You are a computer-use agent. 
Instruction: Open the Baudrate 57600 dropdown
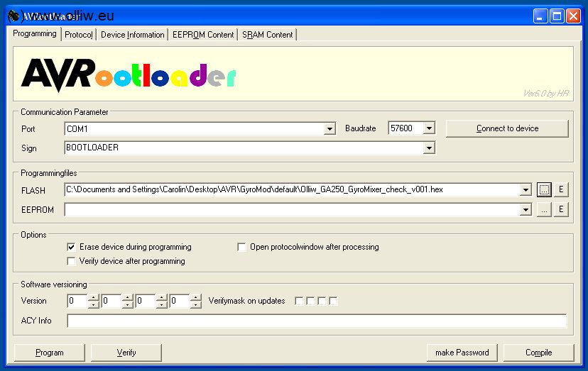coord(428,128)
